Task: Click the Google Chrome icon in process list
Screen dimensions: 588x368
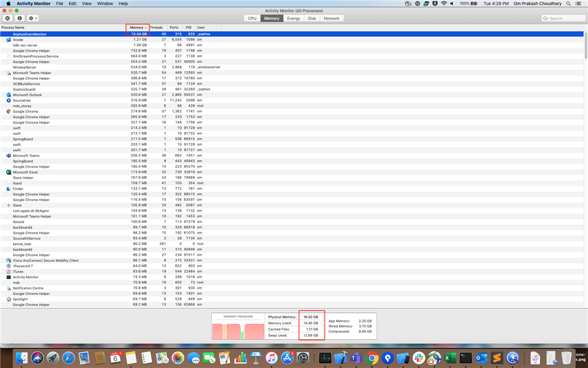Action: pyautogui.click(x=9, y=111)
